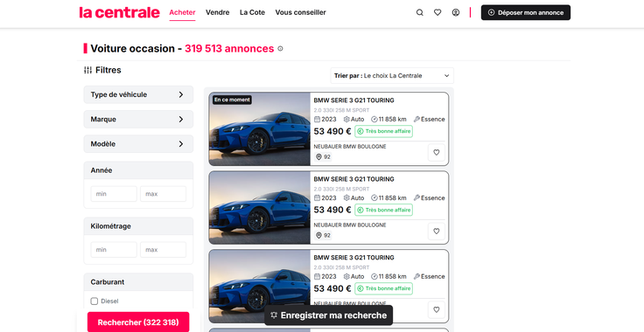Favorite the third BMW listing heart
The height and width of the screenshot is (332, 644).
[x=436, y=310]
